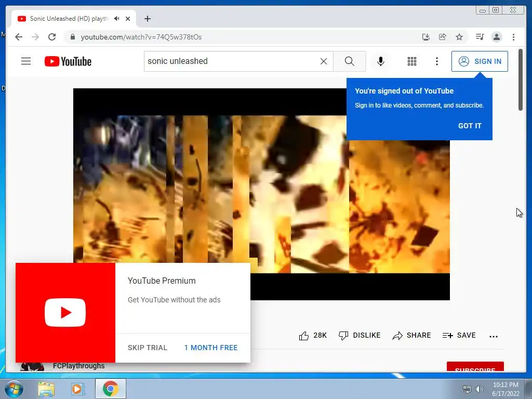Subscribe to the channel
532x399 pixels.
[x=475, y=367]
